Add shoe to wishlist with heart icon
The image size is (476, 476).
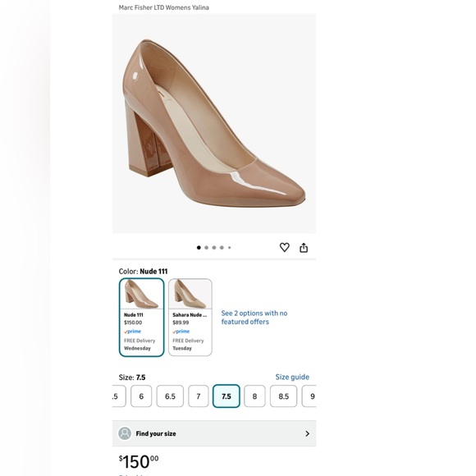tap(284, 247)
